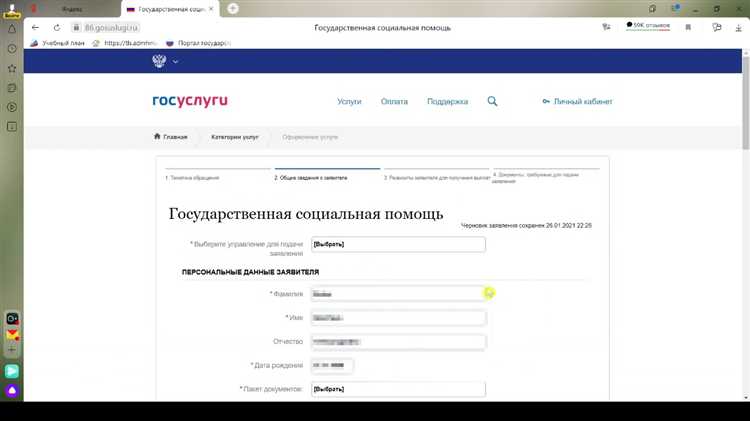Viewport: 750px width, 421px height.
Task: Open the 'Выберите управление' dropdown
Action: coord(398,244)
